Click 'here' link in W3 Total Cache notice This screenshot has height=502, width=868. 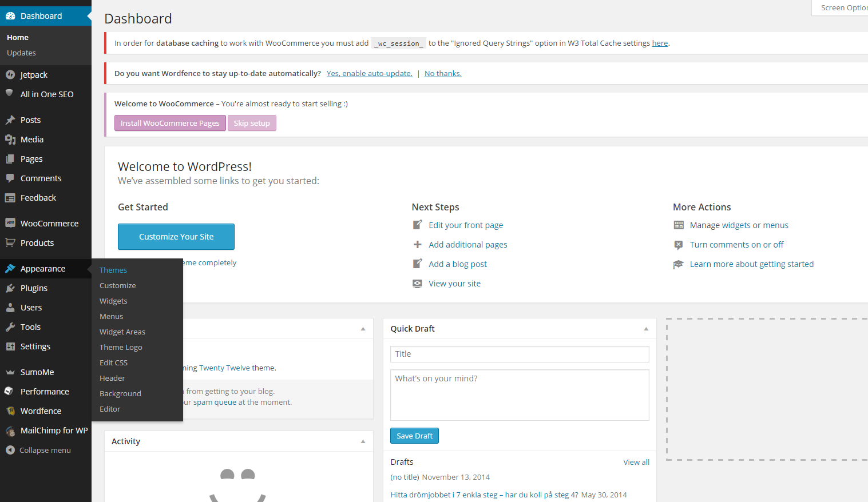pyautogui.click(x=660, y=43)
